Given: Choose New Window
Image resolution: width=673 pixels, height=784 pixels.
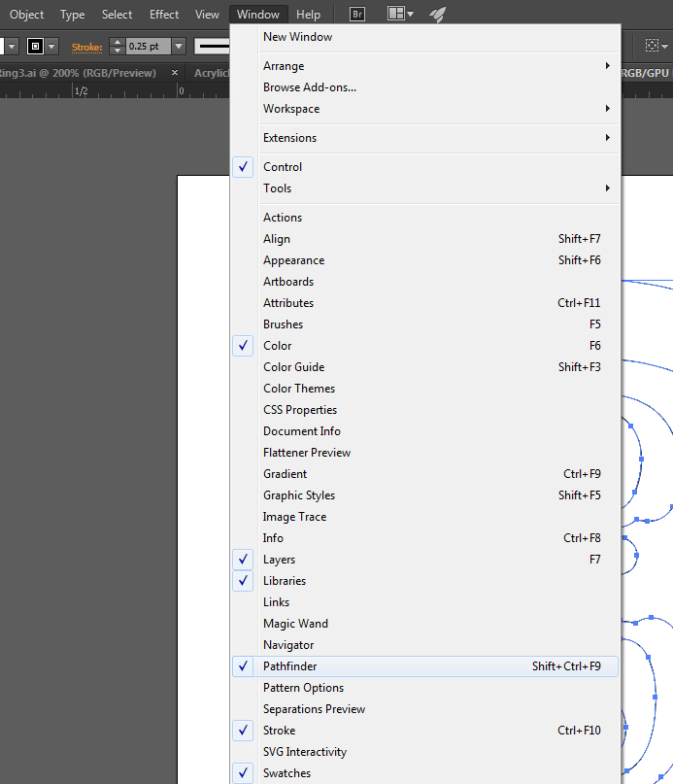Looking at the screenshot, I should click(425, 37).
